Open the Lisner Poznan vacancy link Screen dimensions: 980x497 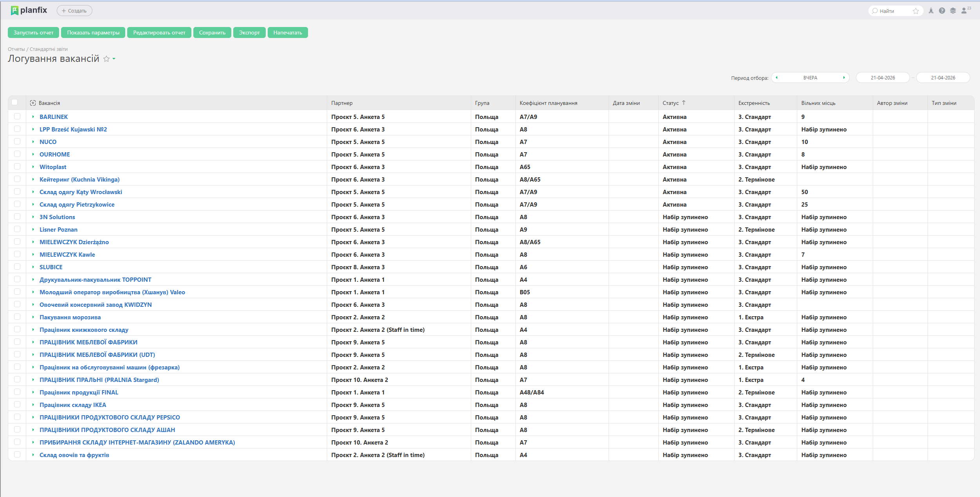(58, 230)
